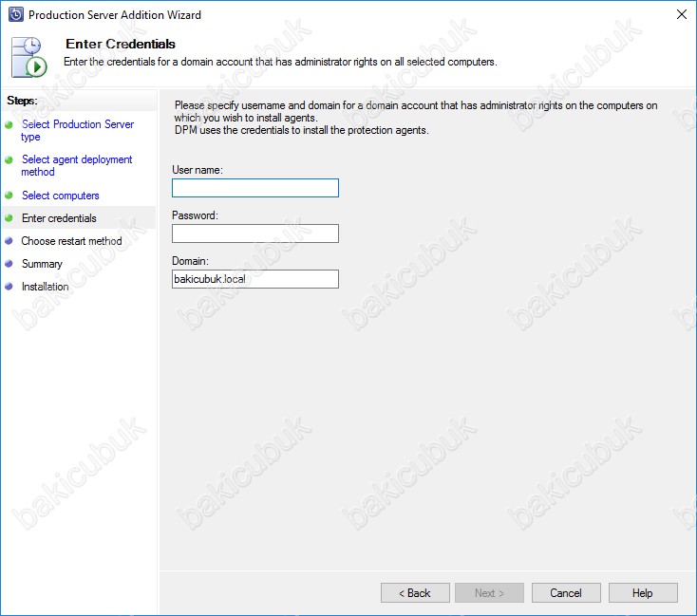Click the "Enter Credentials" heading
The image size is (697, 616).
(x=121, y=44)
